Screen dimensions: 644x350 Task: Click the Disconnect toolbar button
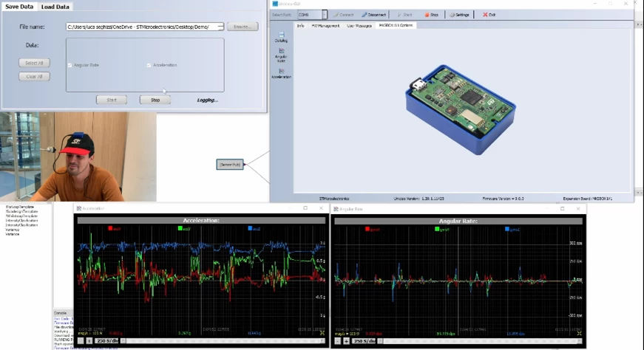(x=373, y=15)
